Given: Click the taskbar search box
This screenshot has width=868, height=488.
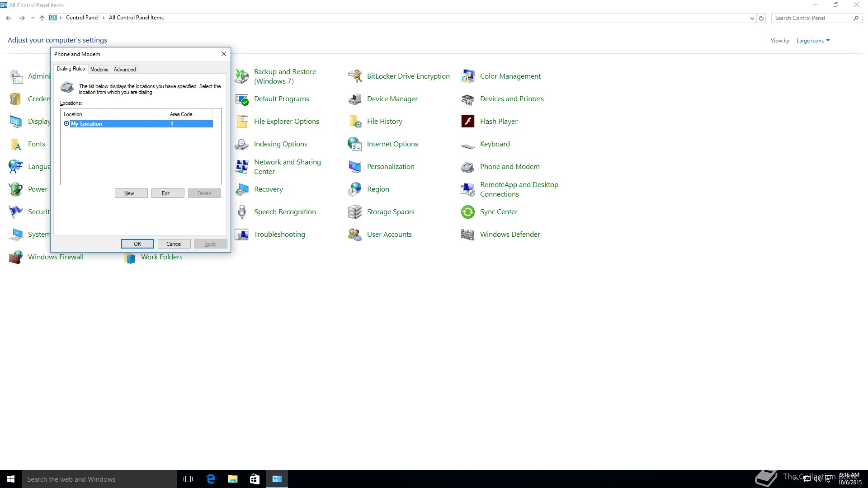Looking at the screenshot, I should tap(99, 479).
